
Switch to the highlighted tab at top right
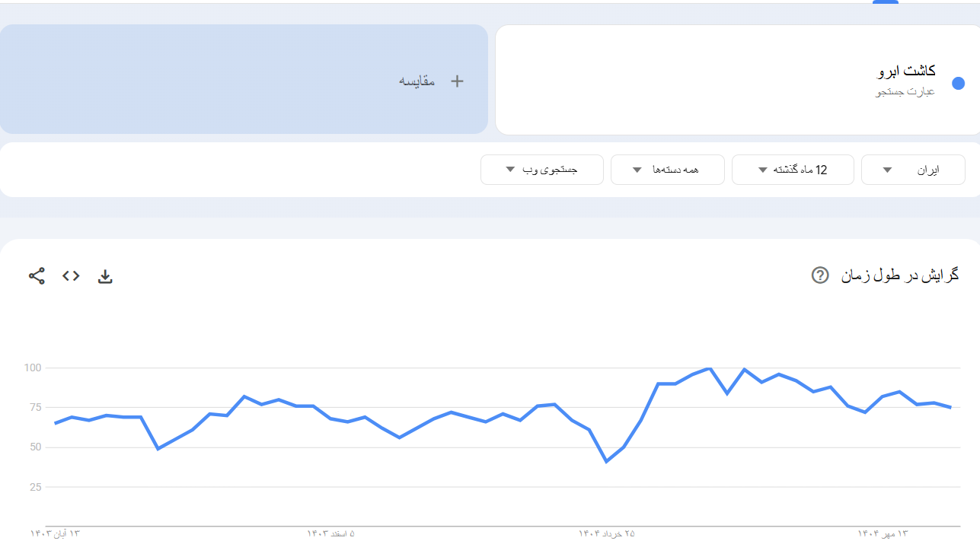pos(884,4)
